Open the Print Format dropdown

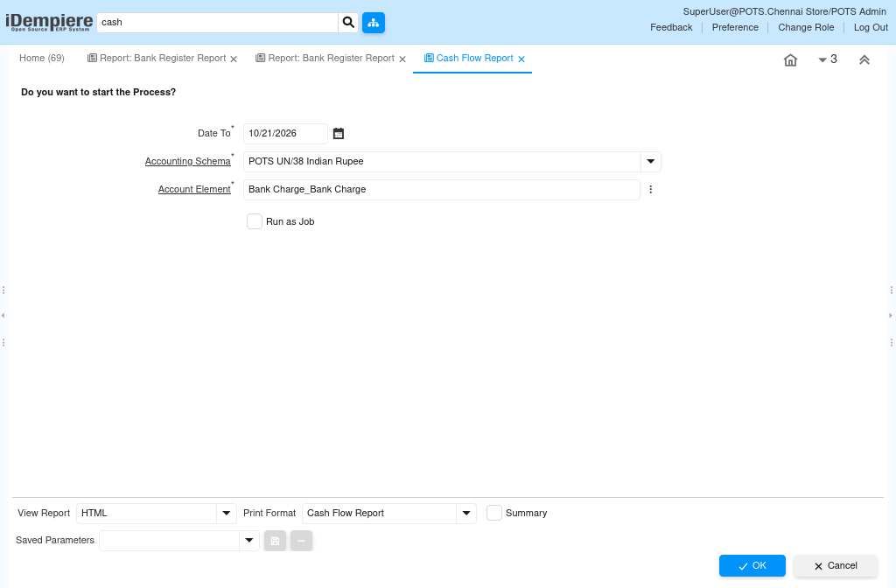466,513
